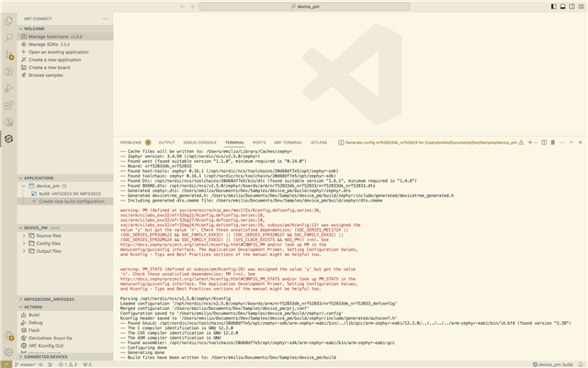This screenshot has height=368, width=588.
Task: Maximize the panel size with chevron
Action: (571, 143)
